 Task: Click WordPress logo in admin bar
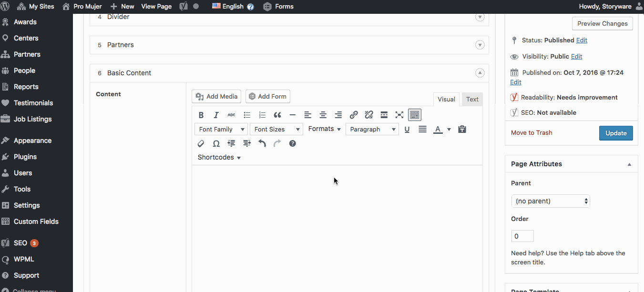5,7
